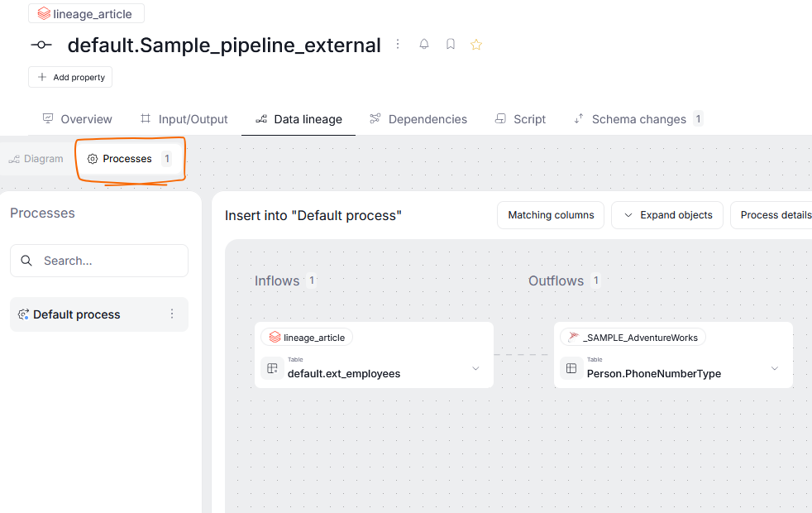This screenshot has width=812, height=513.
Task: Select the Processes sub-tab
Action: [130, 159]
